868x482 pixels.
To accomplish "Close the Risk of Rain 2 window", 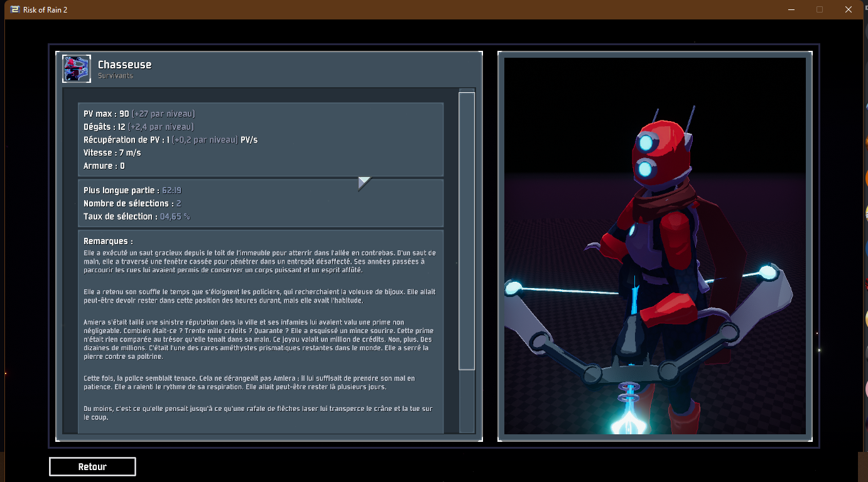I will click(x=849, y=9).
